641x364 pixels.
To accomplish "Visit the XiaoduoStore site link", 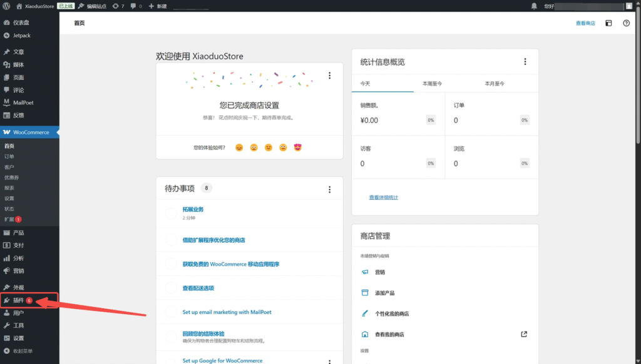I will 35,6.
